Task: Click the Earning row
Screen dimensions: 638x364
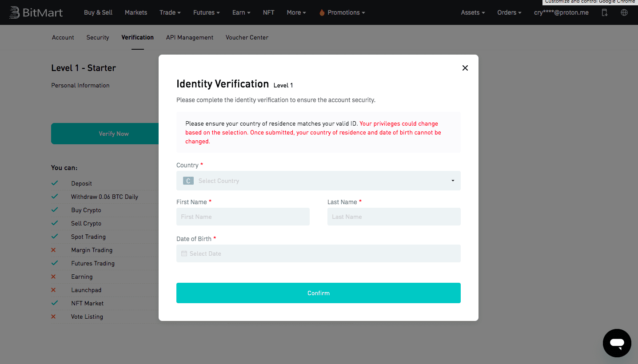Action: coord(82,277)
